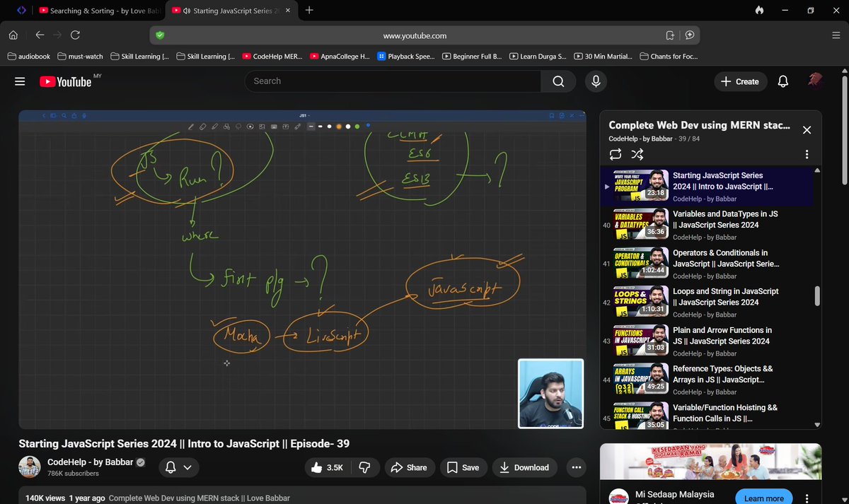This screenshot has height=504, width=849.
Task: Click the Download button
Action: (524, 467)
